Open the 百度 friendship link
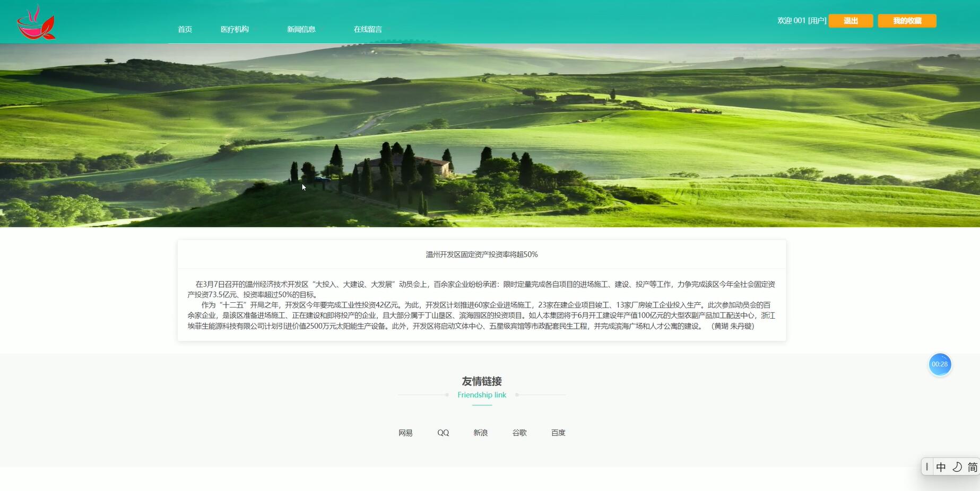This screenshot has height=491, width=980. (558, 433)
